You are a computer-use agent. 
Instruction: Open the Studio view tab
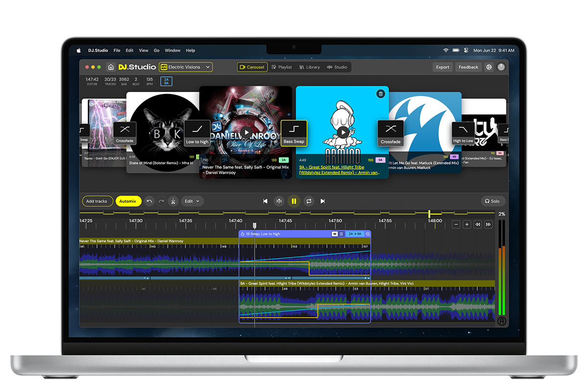click(x=337, y=67)
